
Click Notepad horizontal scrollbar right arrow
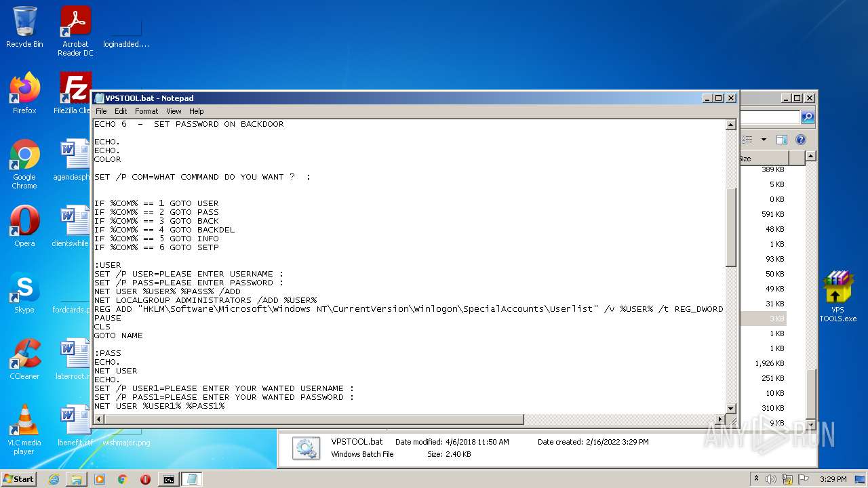tap(720, 420)
